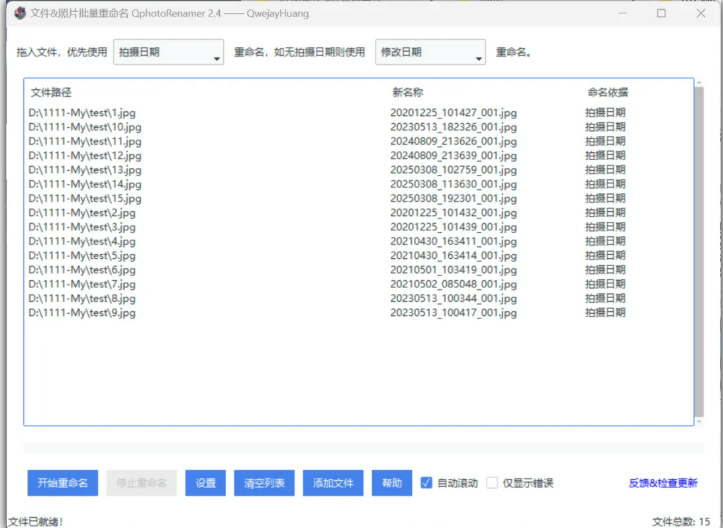Click the 停止重命名 button
The height and width of the screenshot is (528, 723).
tap(142, 483)
